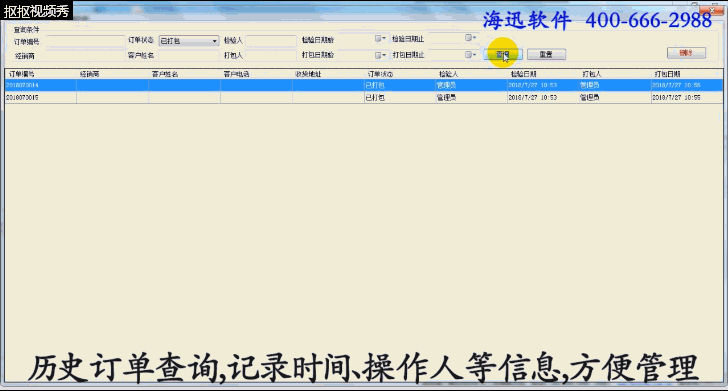Click the 重置 reset button

[x=546, y=54]
